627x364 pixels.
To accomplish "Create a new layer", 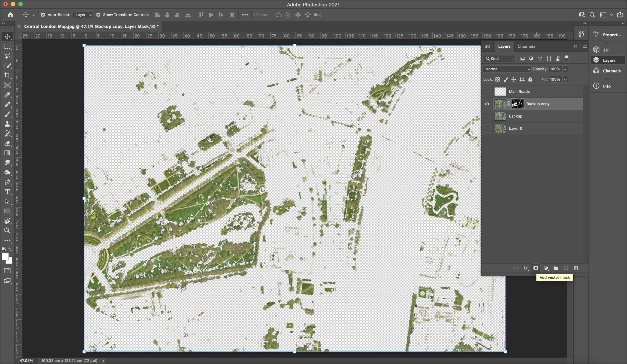I will tap(566, 268).
